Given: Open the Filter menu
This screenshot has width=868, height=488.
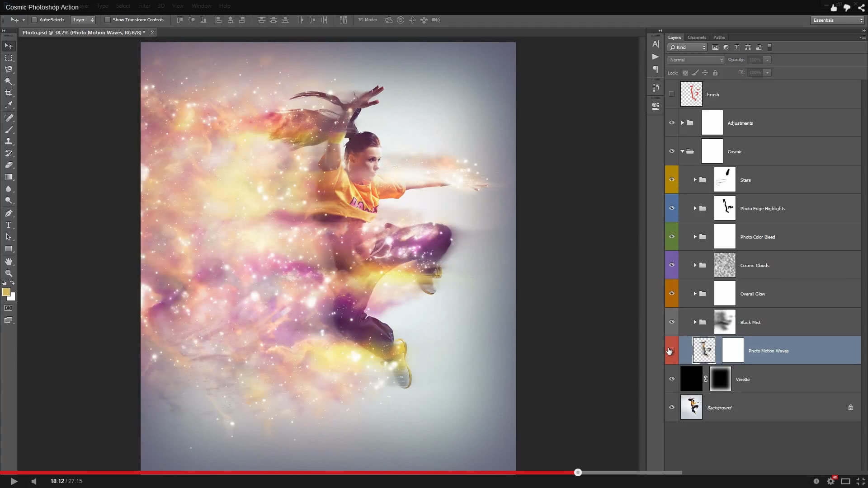Looking at the screenshot, I should pos(144,6).
